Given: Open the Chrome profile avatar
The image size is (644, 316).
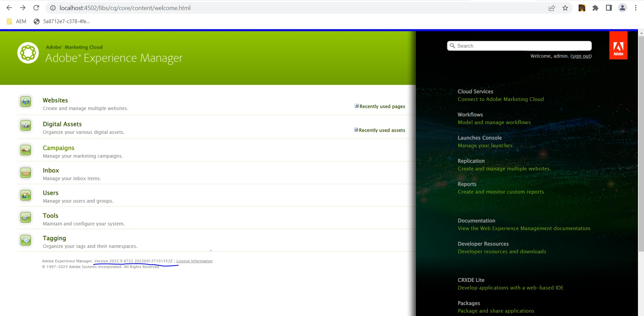Looking at the screenshot, I should [x=622, y=8].
